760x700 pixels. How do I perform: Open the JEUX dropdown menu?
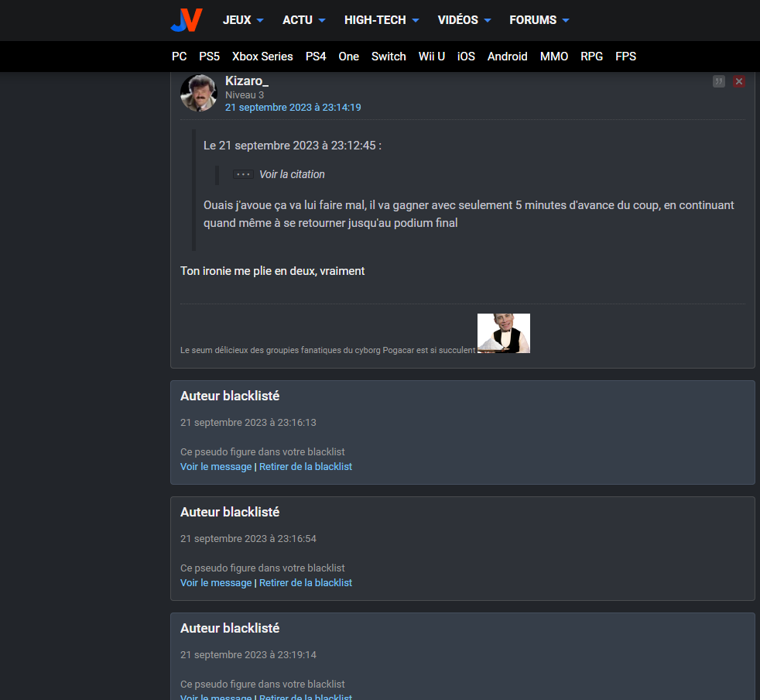(243, 20)
